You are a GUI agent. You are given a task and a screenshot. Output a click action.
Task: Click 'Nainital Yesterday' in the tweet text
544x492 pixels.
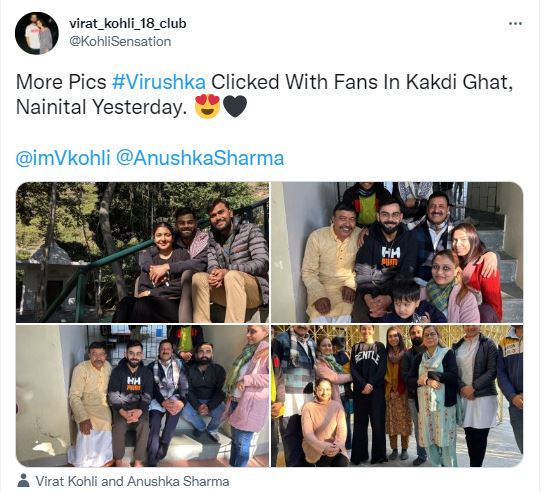99,107
